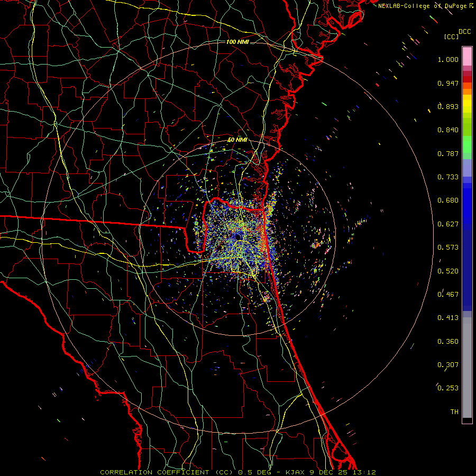The width and height of the screenshot is (476, 476).
Task: Click the 100 NMI range ring label
Action: [237, 42]
